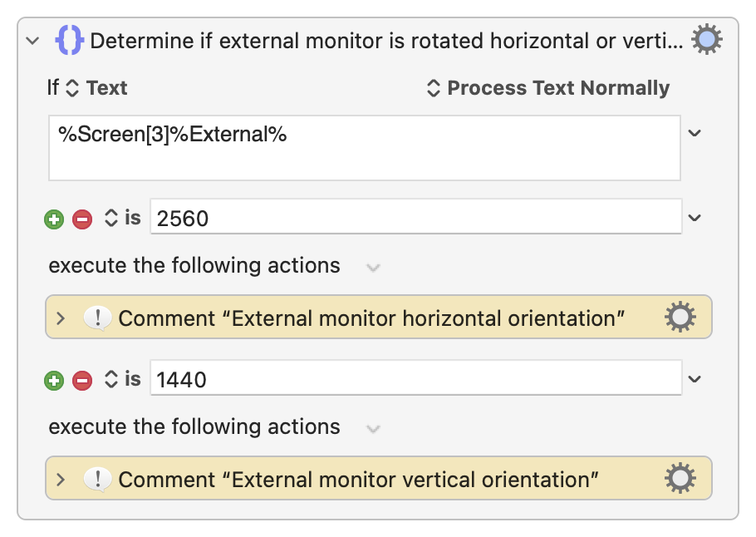
Task: Collapse the Determine if external monitor action
Action: click(x=32, y=41)
